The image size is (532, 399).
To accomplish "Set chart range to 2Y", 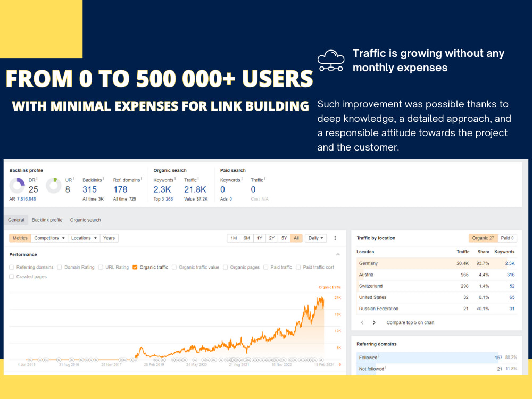I will click(x=272, y=238).
